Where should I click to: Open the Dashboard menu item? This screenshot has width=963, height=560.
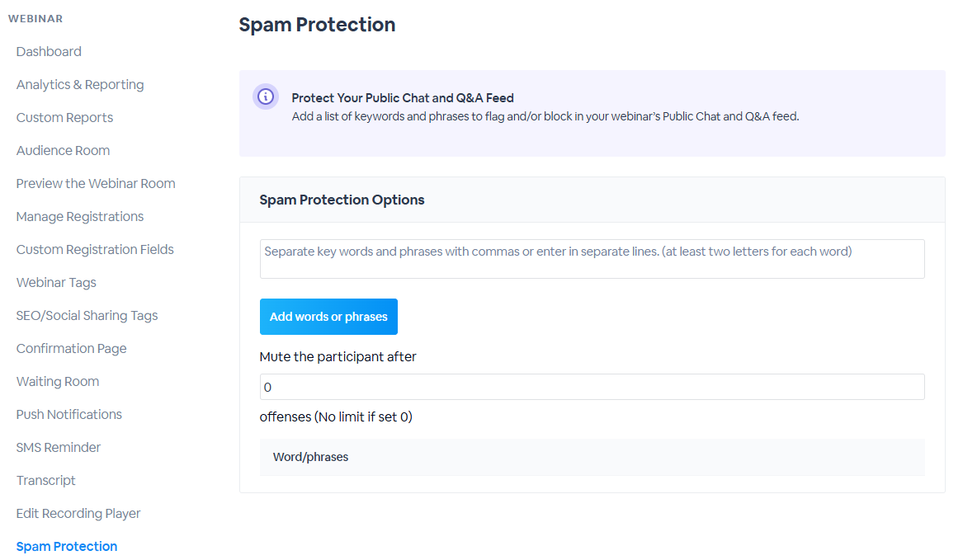point(49,52)
